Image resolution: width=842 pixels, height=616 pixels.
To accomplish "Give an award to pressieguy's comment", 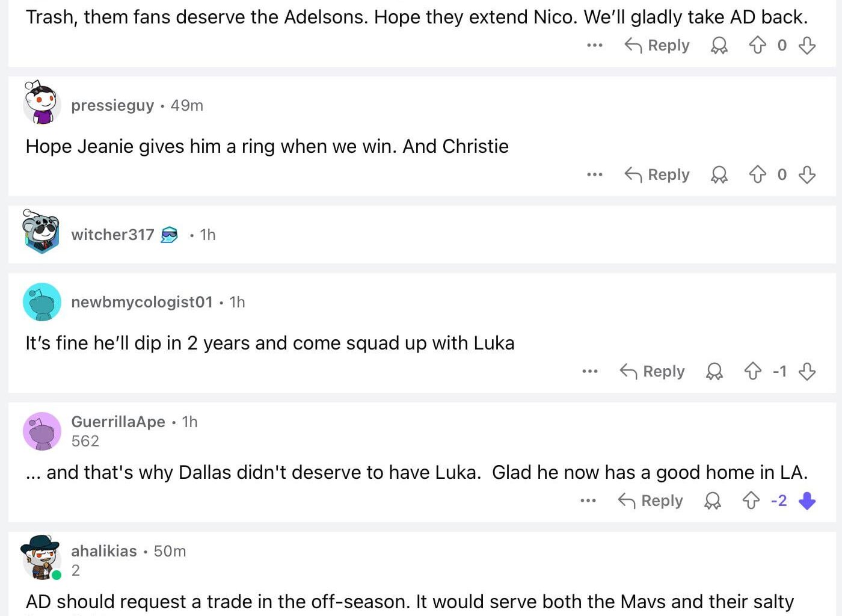I will (x=719, y=174).
